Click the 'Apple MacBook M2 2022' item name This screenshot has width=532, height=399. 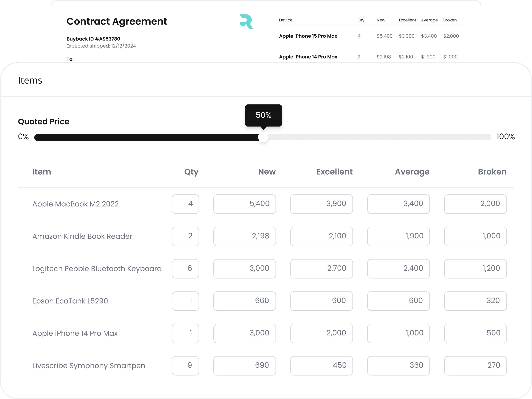(x=76, y=204)
